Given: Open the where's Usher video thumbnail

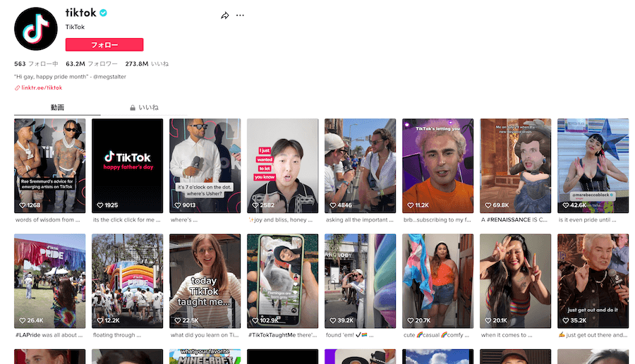Looking at the screenshot, I should (205, 166).
